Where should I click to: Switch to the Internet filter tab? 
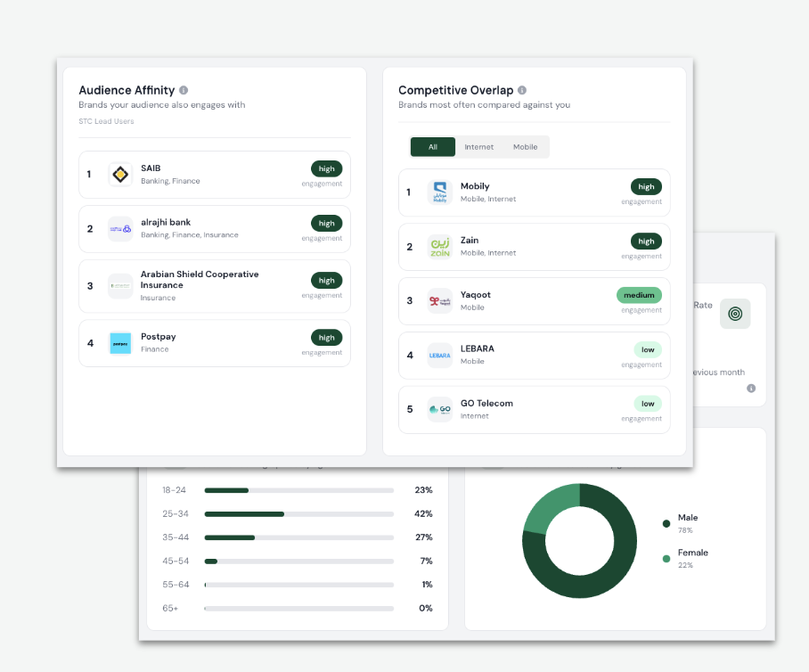[x=479, y=147]
